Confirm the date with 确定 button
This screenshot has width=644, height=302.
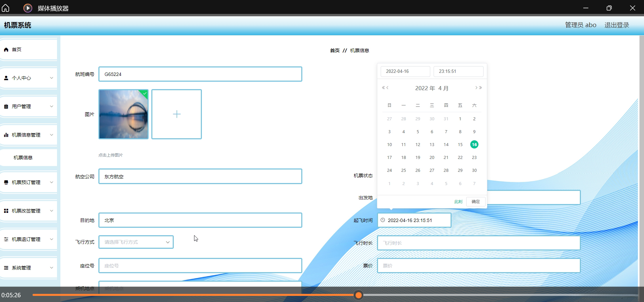point(476,202)
